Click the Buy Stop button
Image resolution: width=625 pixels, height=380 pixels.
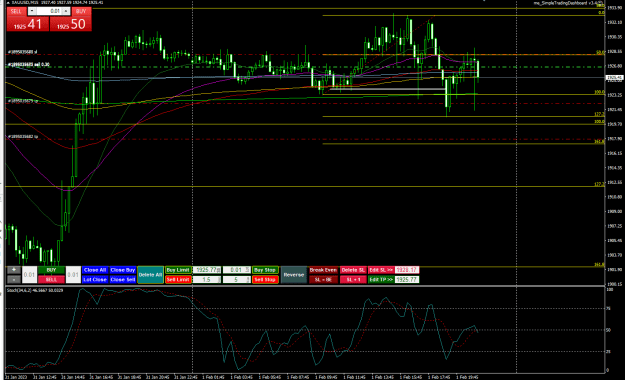click(265, 270)
